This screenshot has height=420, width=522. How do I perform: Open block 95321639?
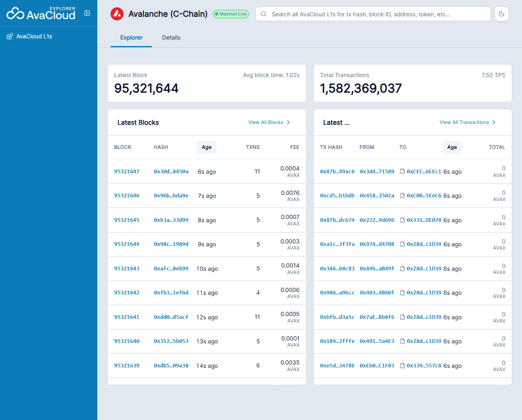[x=127, y=366]
